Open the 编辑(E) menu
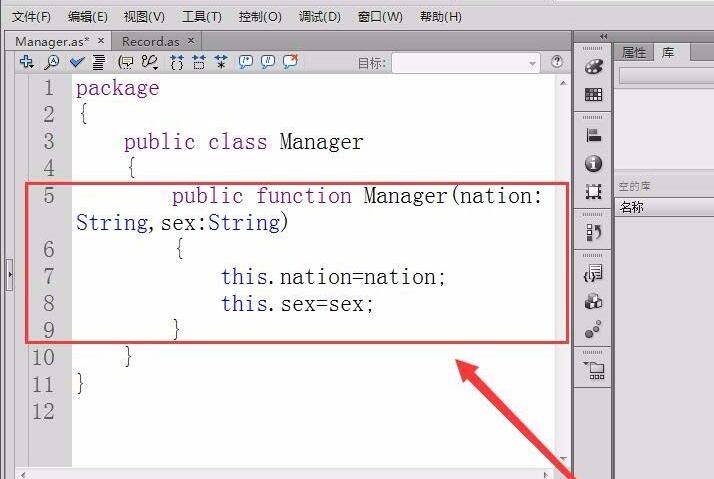The image size is (714, 479). 87,17
